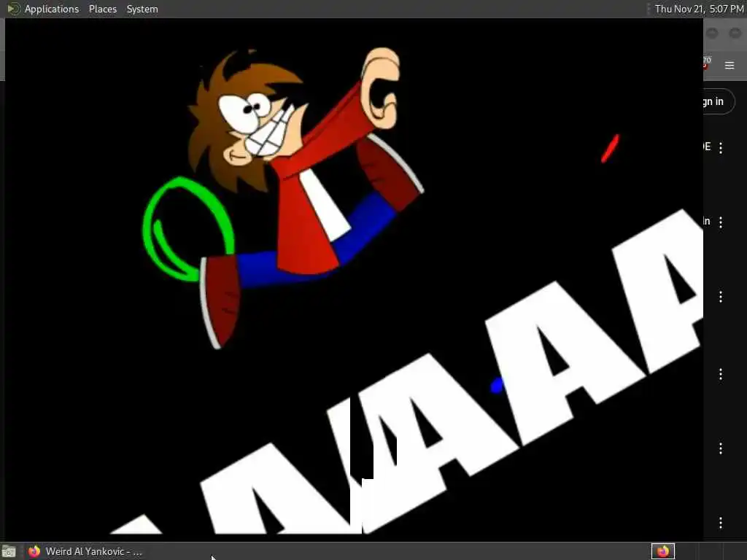Click the clock showing Thu Nov 21
The width and height of the screenshot is (747, 560).
coord(699,9)
